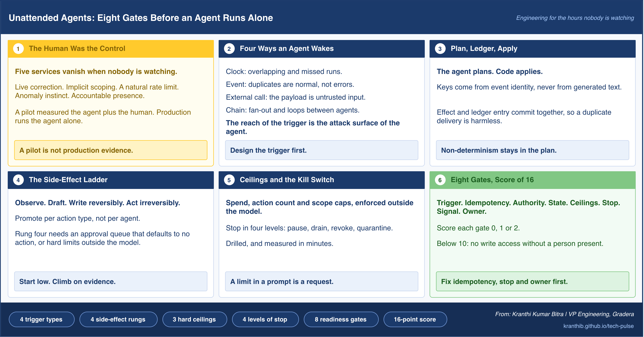Click the 'Non-determinism stays in the plan.' callout
Image resolution: width=644 pixels, height=337 pixels.
(532, 150)
